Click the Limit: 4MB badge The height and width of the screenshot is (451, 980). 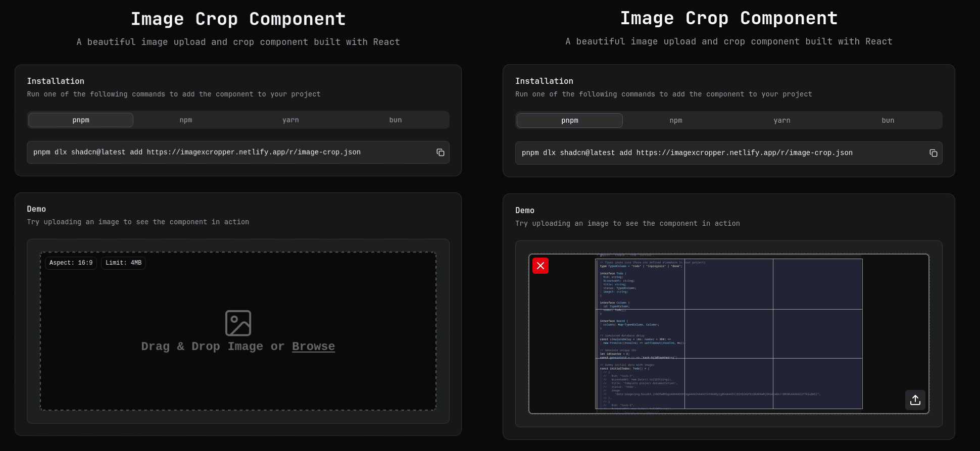123,263
